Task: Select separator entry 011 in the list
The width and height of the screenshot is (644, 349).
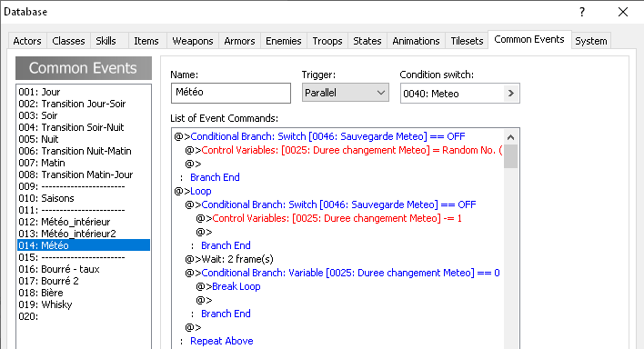Action: pyautogui.click(x=84, y=210)
